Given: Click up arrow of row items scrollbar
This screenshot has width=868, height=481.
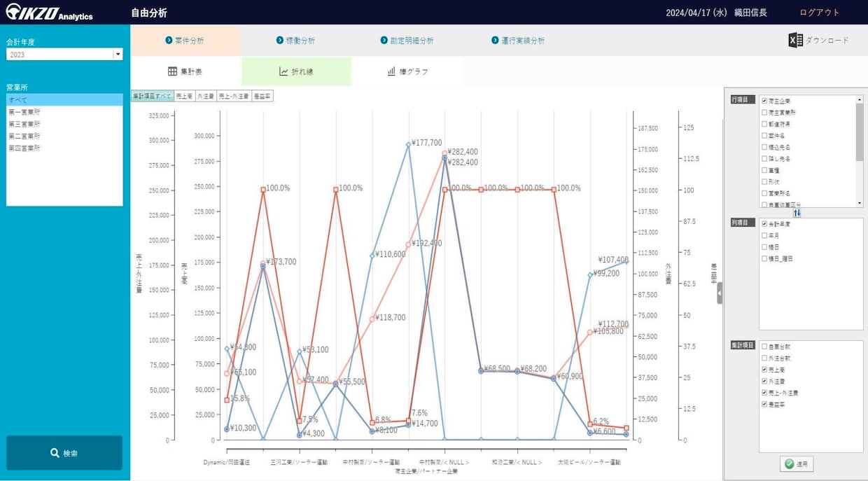Looking at the screenshot, I should (860, 99).
